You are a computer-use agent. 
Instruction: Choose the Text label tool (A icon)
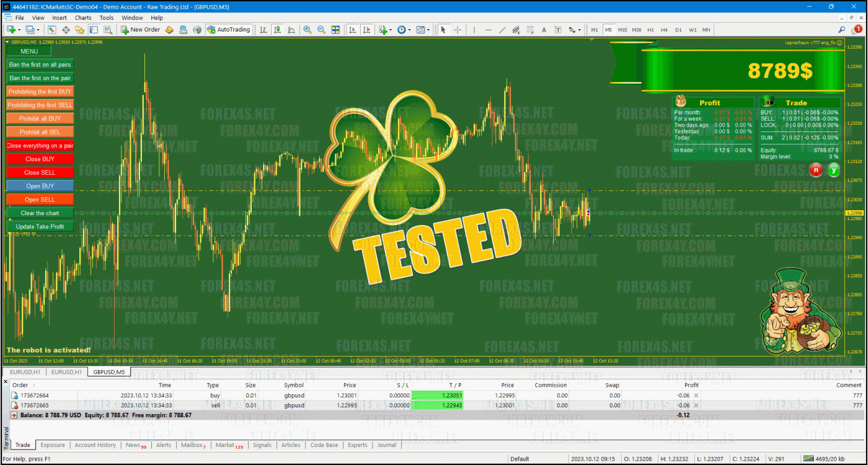(x=544, y=30)
